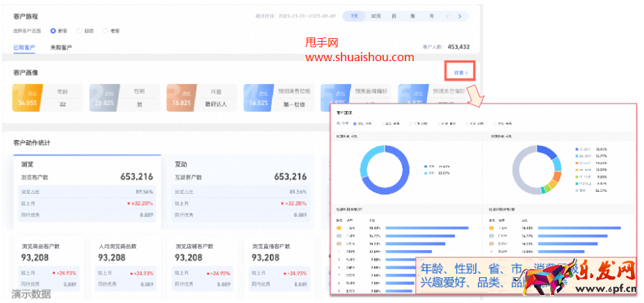This screenshot has height=303, width=644.
Task: Click the top 18.43% bar in left ranking
Action: point(427,228)
